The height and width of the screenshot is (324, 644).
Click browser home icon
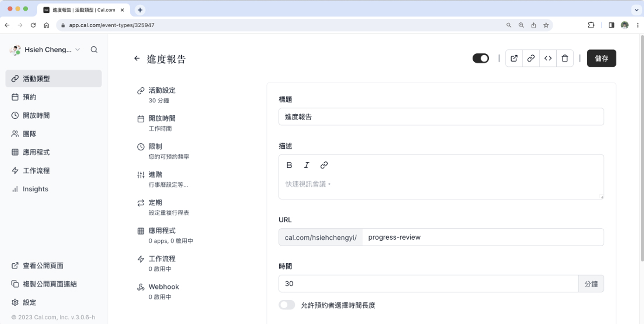[46, 25]
